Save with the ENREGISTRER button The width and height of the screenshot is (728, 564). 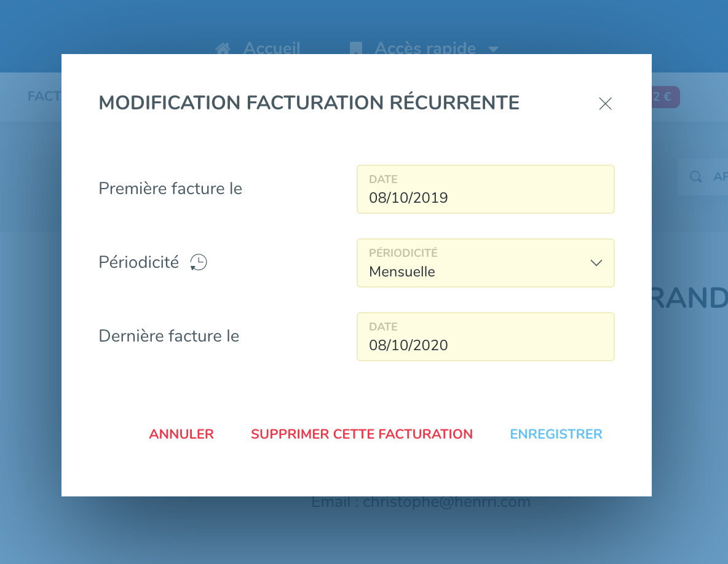[x=556, y=434]
